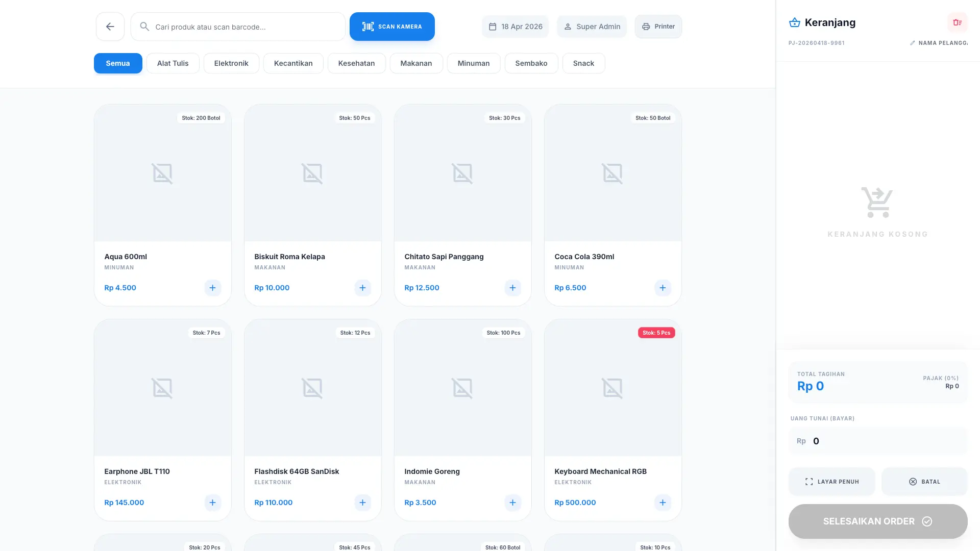Screen dimensions: 980x551
Task: Add Indomie Goreng to cart
Action: (x=512, y=503)
